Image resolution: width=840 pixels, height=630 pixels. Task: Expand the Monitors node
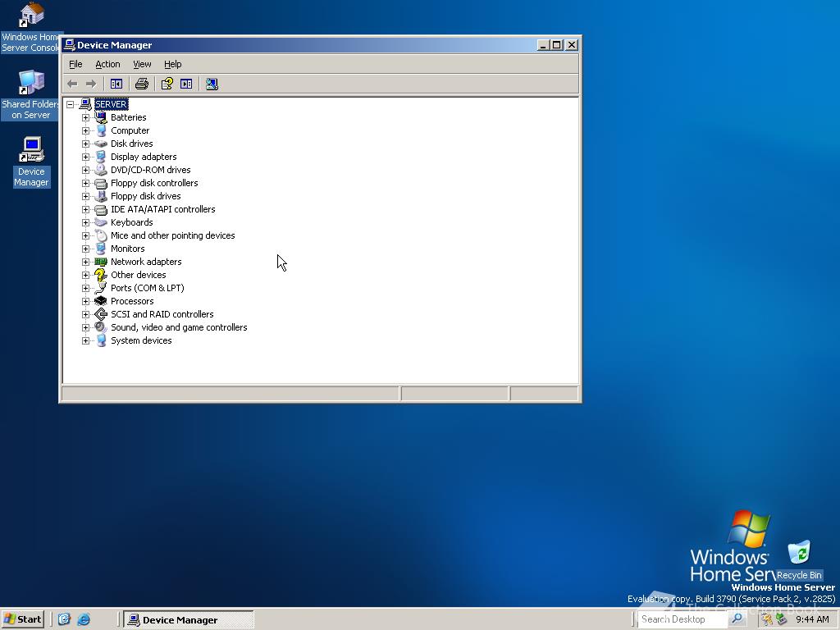pos(85,249)
